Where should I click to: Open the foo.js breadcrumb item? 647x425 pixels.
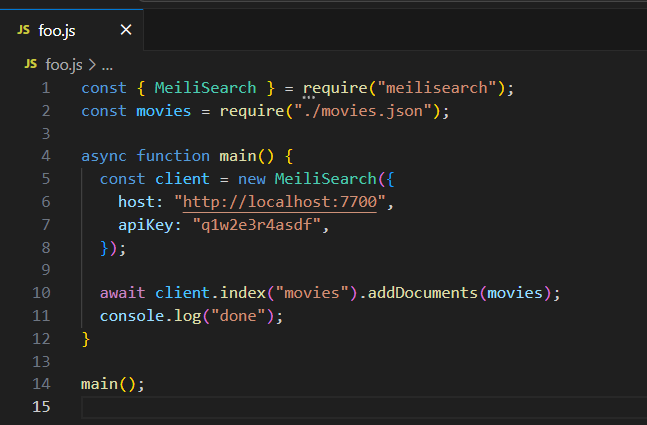[x=64, y=65]
